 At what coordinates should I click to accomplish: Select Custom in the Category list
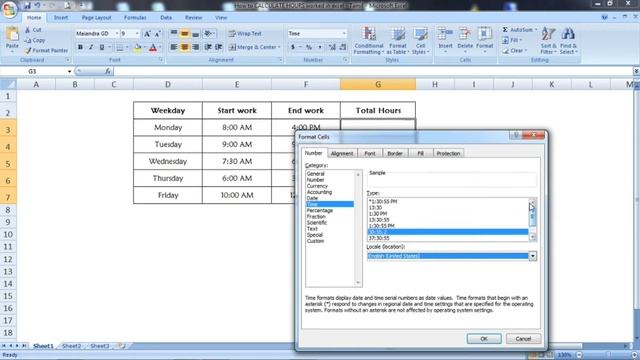[316, 241]
